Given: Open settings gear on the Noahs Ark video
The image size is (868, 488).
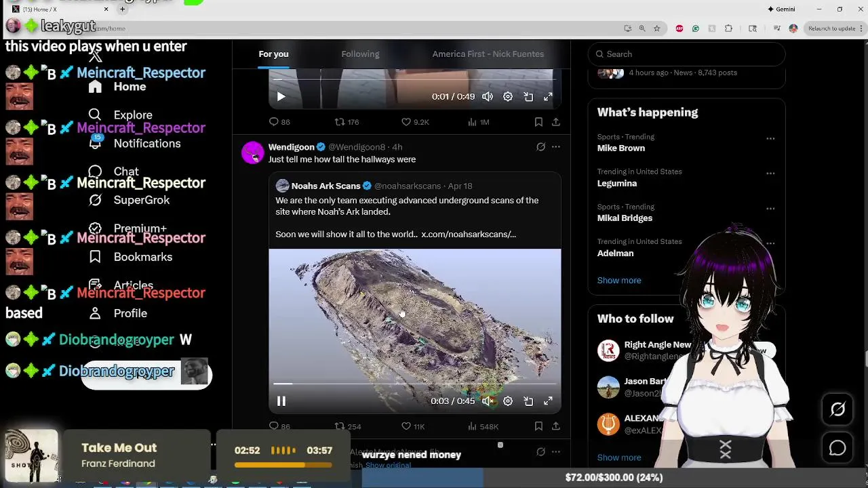Looking at the screenshot, I should point(508,401).
